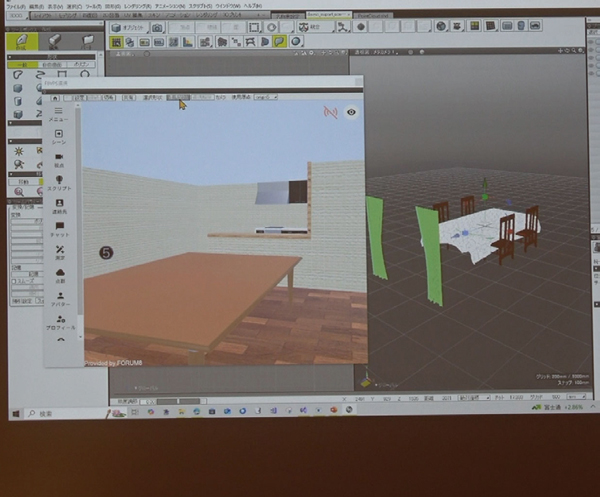Click the globe icon in the right control bar group
This screenshot has height=497, width=600.
click(x=441, y=26)
